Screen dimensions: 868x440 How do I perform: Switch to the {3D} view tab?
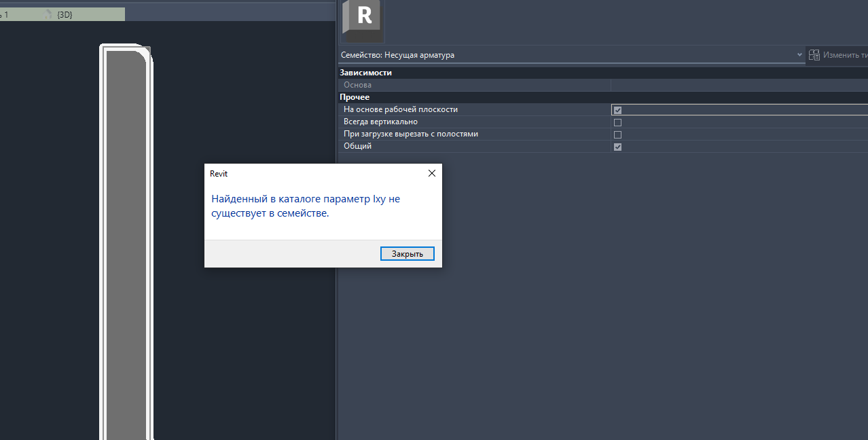tap(65, 14)
